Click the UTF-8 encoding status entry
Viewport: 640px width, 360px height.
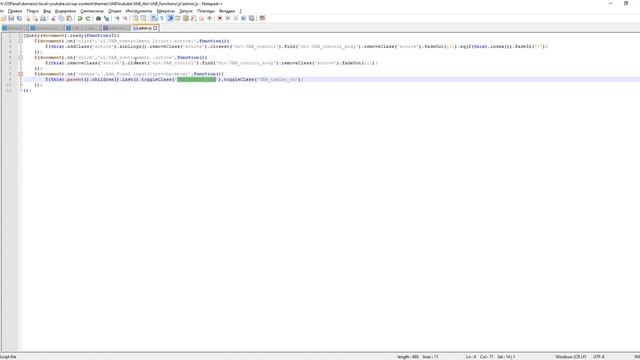tap(598, 357)
